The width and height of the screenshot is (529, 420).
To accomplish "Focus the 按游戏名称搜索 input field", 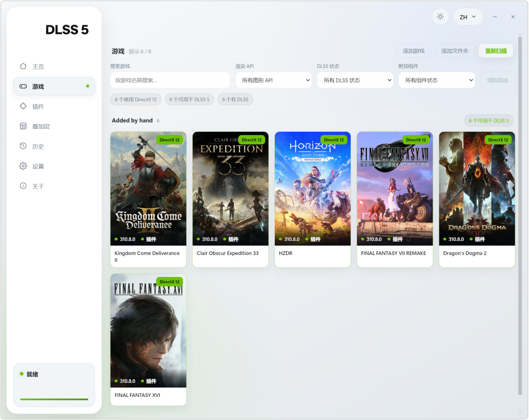I will pyautogui.click(x=170, y=80).
